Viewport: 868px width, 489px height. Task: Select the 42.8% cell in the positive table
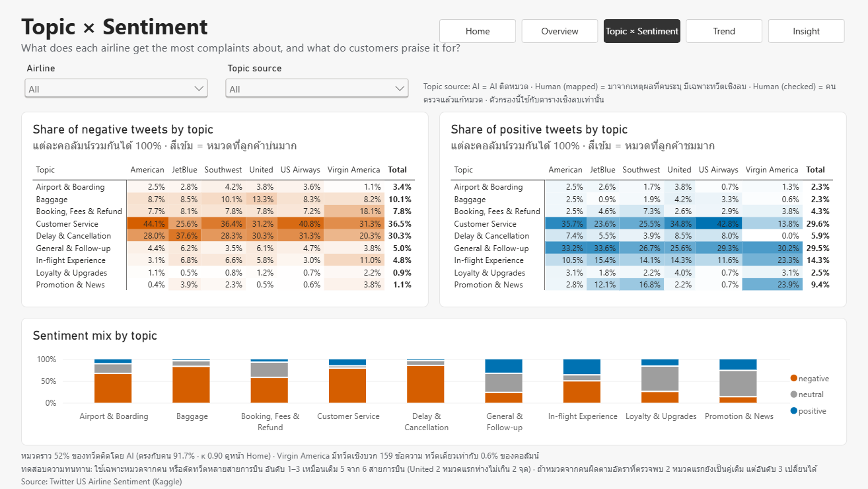coord(719,224)
